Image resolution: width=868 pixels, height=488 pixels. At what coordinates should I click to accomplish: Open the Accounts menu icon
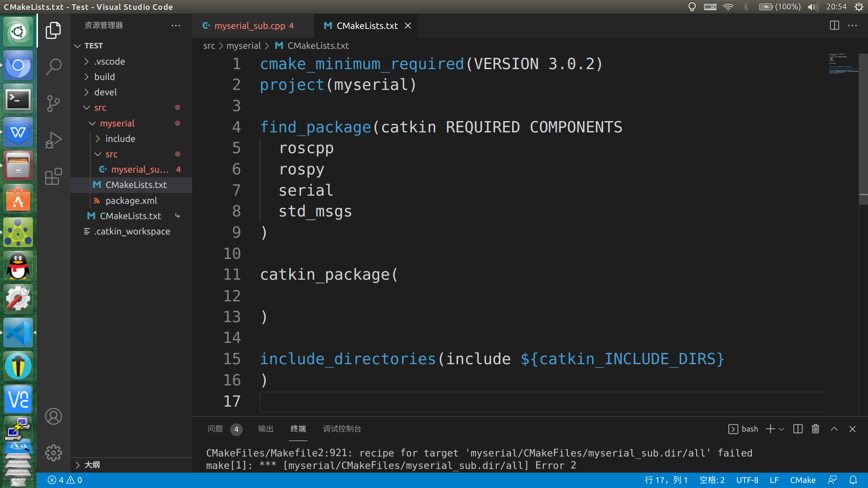point(53,416)
